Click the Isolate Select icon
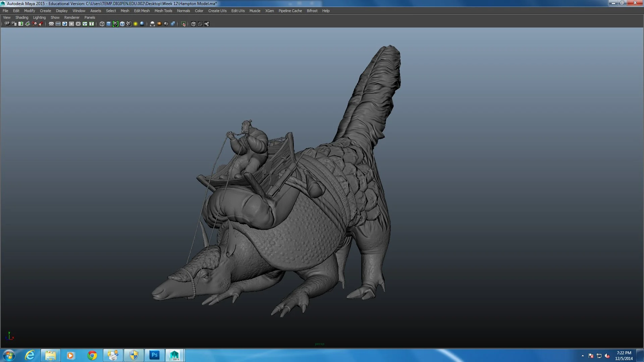This screenshot has height=362, width=644. (183, 24)
